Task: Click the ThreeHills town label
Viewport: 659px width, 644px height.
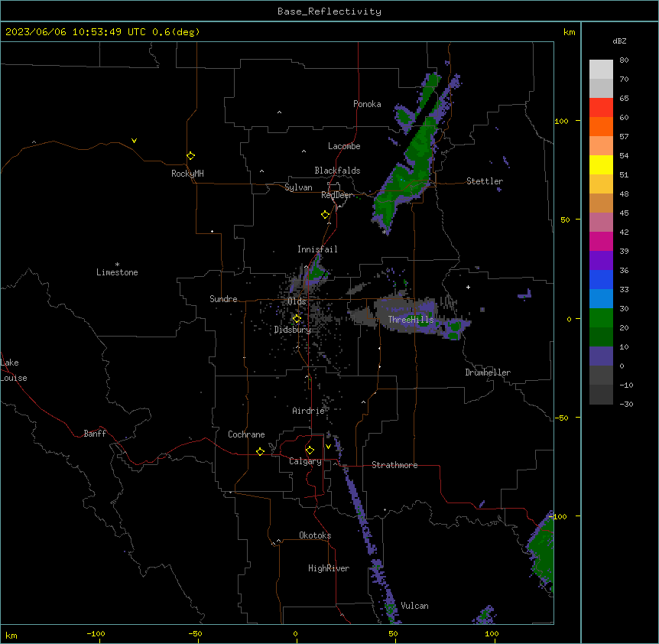Action: (x=411, y=320)
